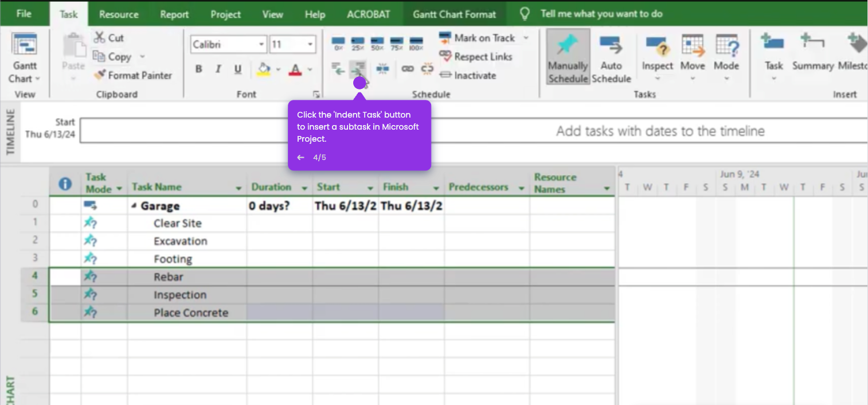This screenshot has width=868, height=405.
Task: Copy the selection
Action: [x=113, y=56]
